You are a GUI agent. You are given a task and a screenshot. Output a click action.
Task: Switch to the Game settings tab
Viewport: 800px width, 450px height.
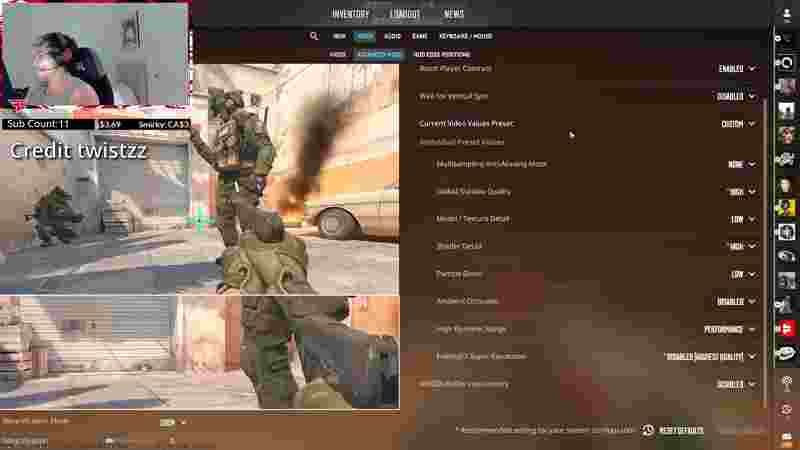(x=419, y=36)
